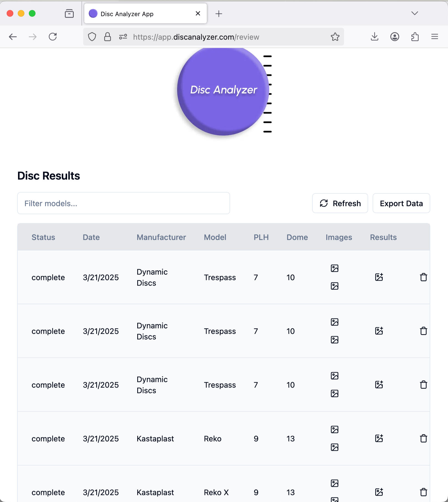Viewport: 448px width, 502px height.
Task: Click the browser account profile icon
Action: [395, 37]
